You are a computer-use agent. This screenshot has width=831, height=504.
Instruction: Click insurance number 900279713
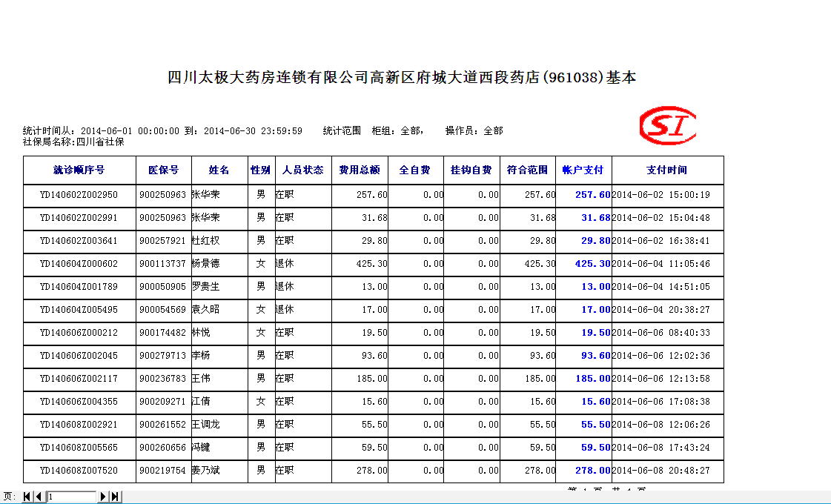(x=162, y=356)
